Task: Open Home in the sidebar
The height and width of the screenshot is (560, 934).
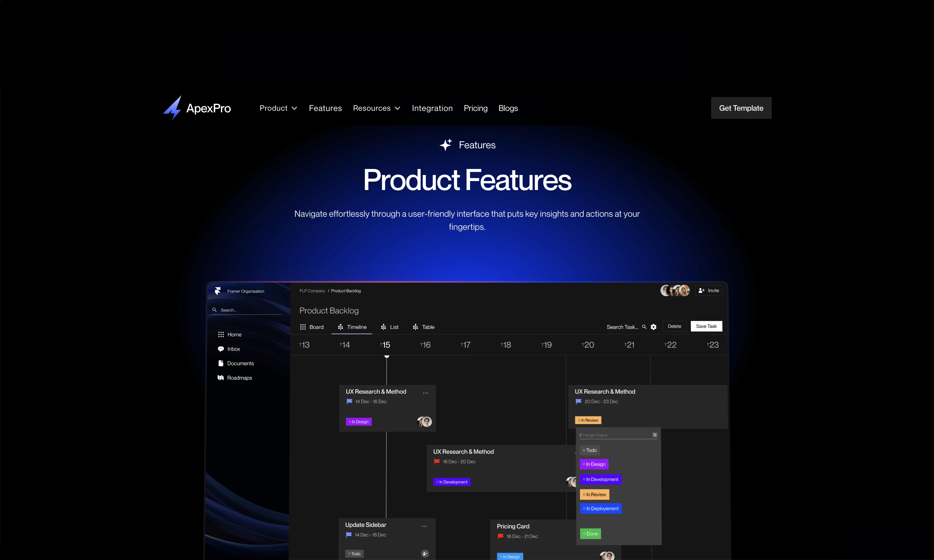Action: tap(230, 335)
